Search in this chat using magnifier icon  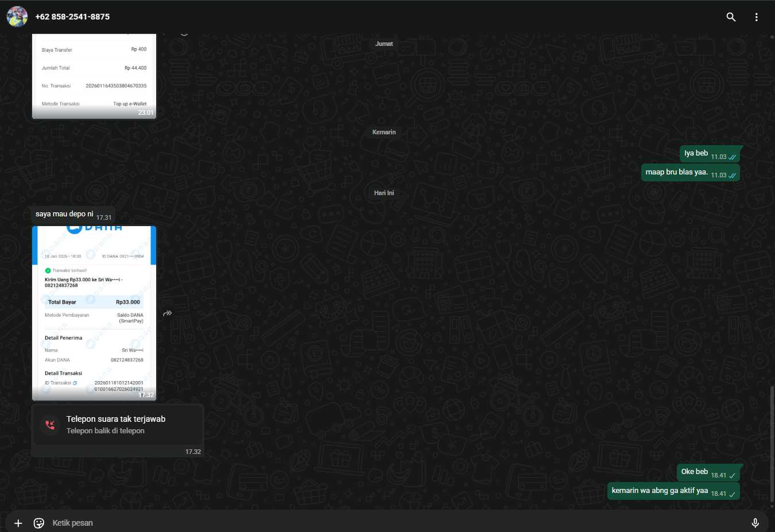pos(731,17)
